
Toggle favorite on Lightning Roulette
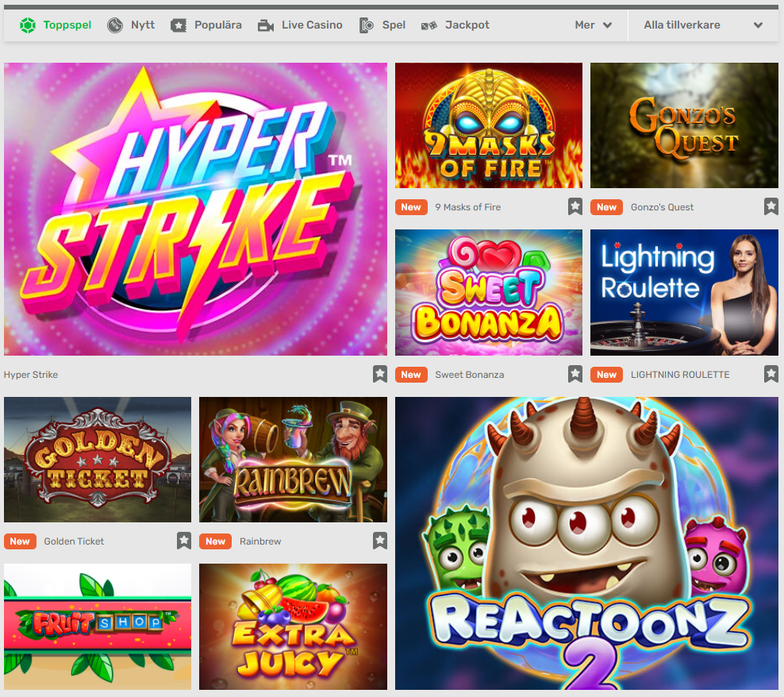coord(771,374)
